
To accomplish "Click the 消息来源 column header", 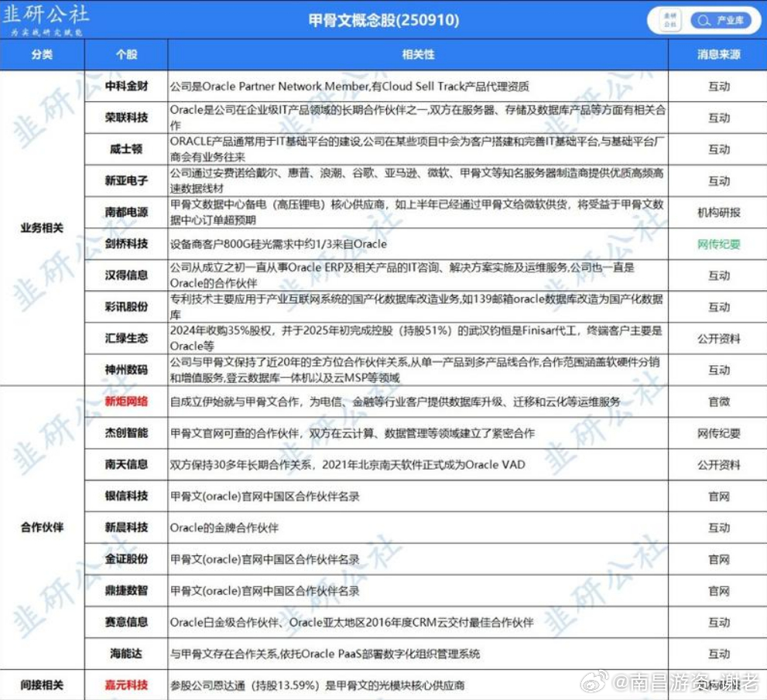I will [x=718, y=54].
